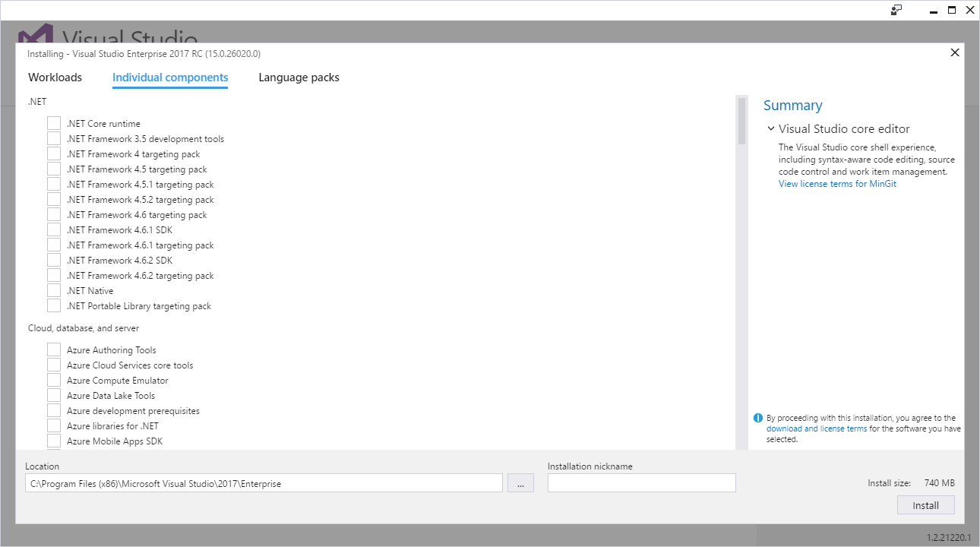Open View license terms for MinGit
This screenshot has height=547, width=980.
[837, 184]
